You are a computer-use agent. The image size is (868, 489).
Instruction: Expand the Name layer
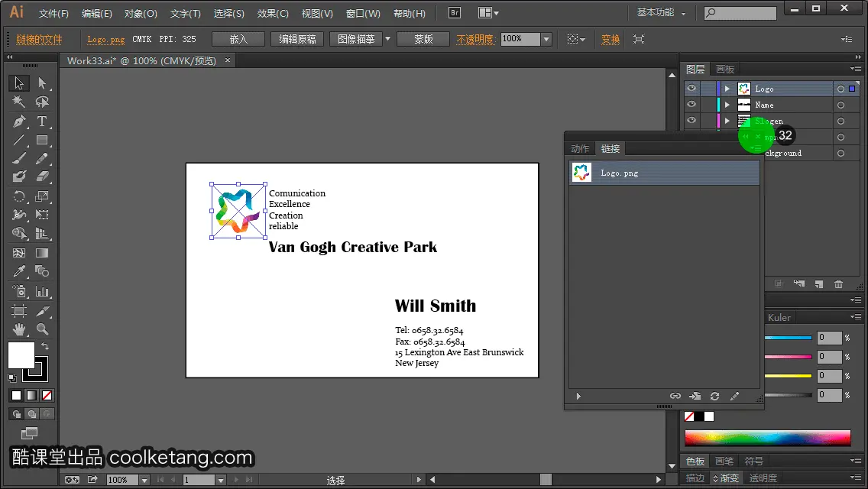pyautogui.click(x=727, y=105)
